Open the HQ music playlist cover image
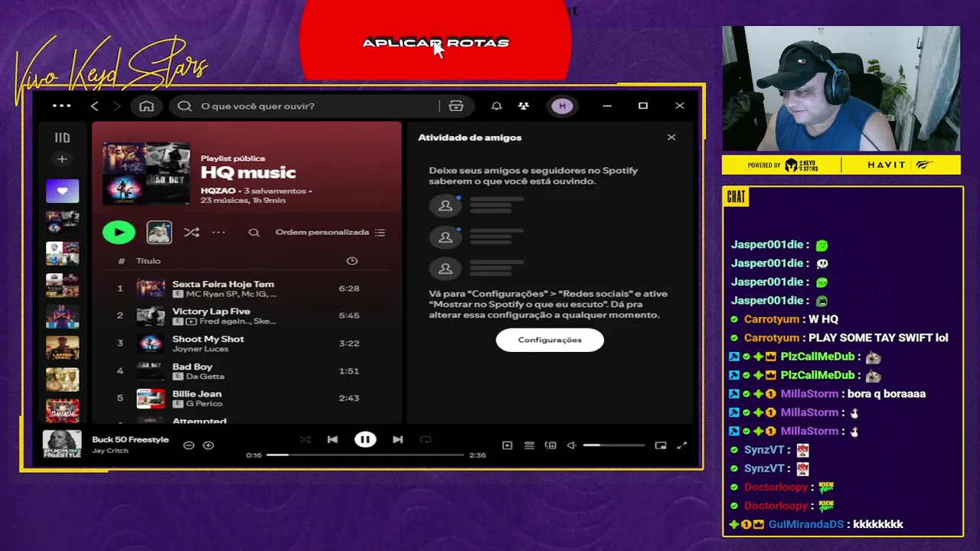980x551 pixels. tap(146, 174)
